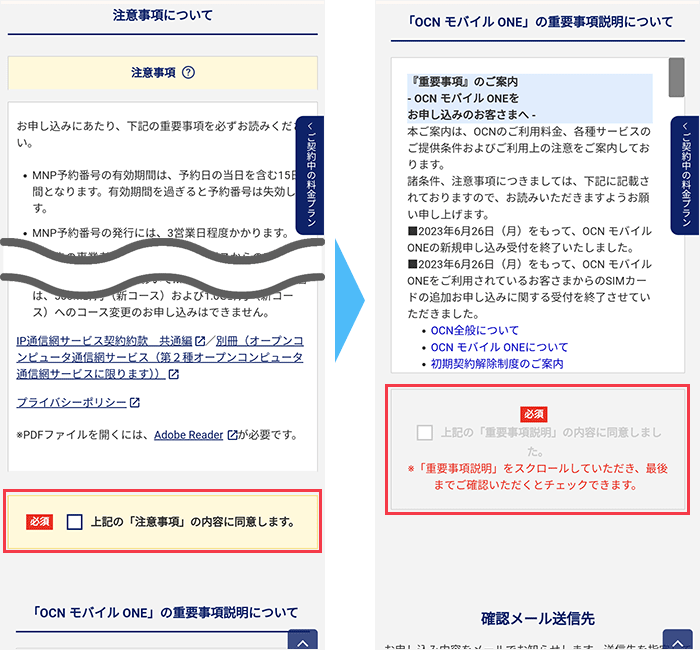Click the help question icon beside 注意事項
The width and height of the screenshot is (700, 650).
(188, 72)
